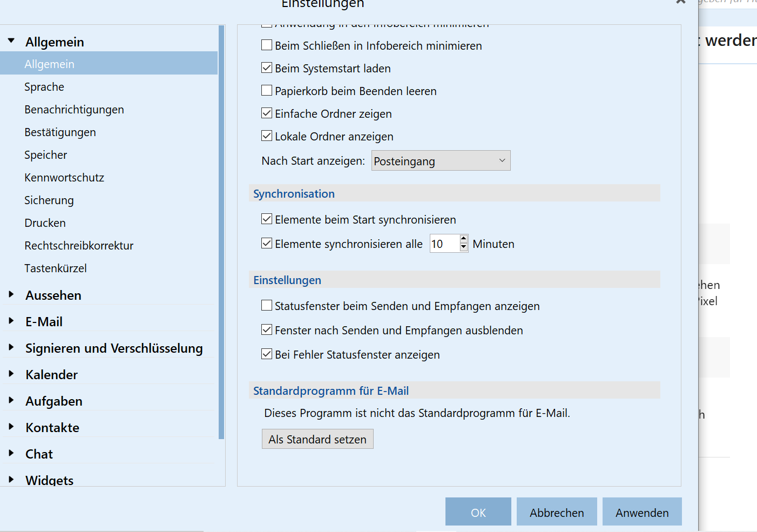
Task: Click Standardprogramm für E-Mail header
Action: 455,390
